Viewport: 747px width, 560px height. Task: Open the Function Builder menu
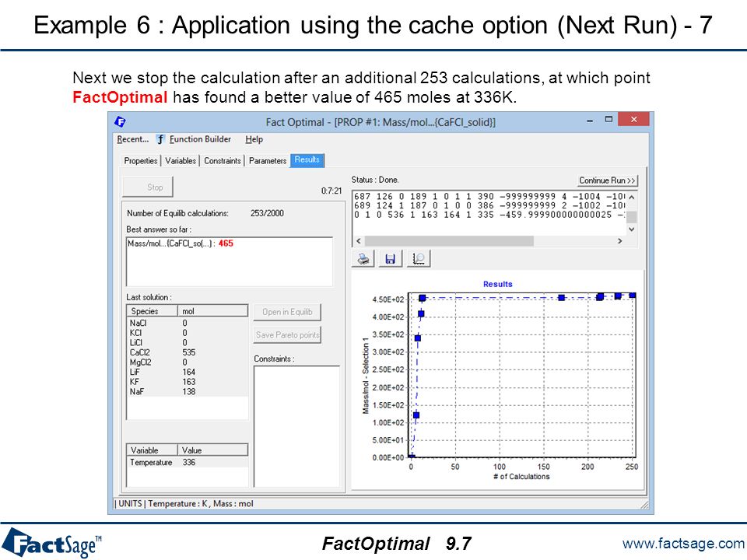pyautogui.click(x=200, y=139)
